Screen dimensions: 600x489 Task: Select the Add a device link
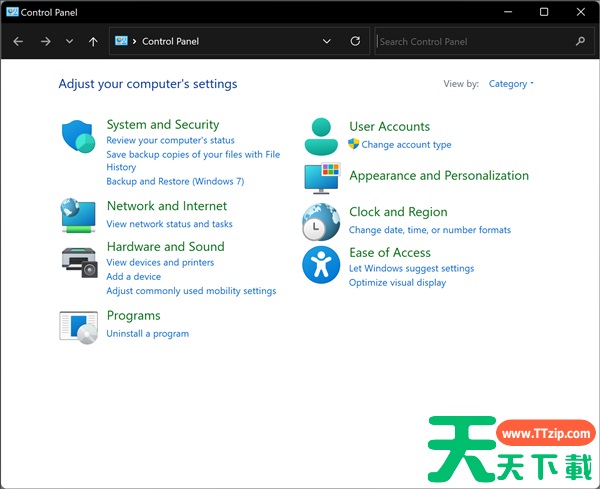[x=134, y=277]
